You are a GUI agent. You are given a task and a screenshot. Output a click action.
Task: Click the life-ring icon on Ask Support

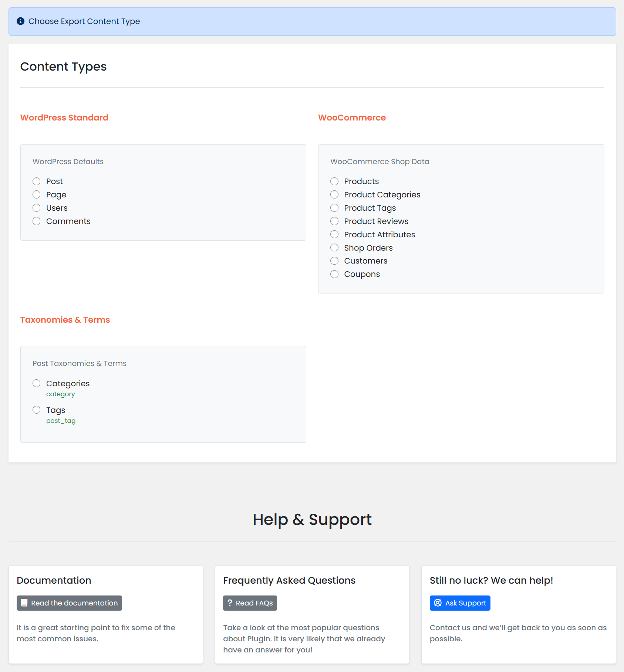point(438,603)
